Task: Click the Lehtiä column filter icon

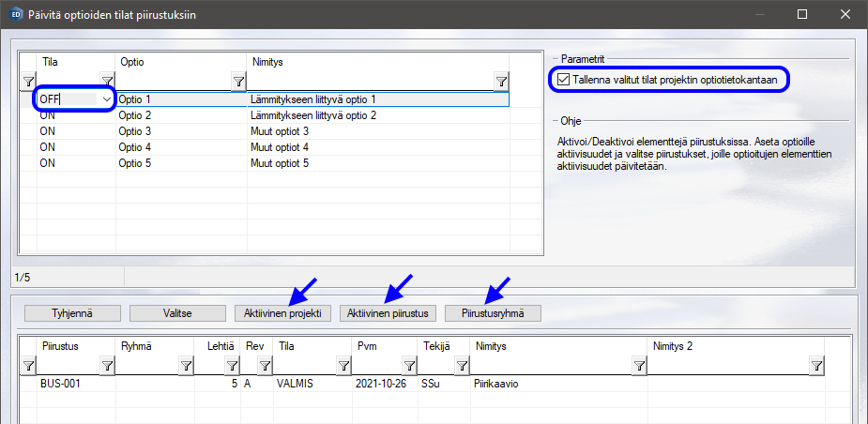Action: coord(236,366)
